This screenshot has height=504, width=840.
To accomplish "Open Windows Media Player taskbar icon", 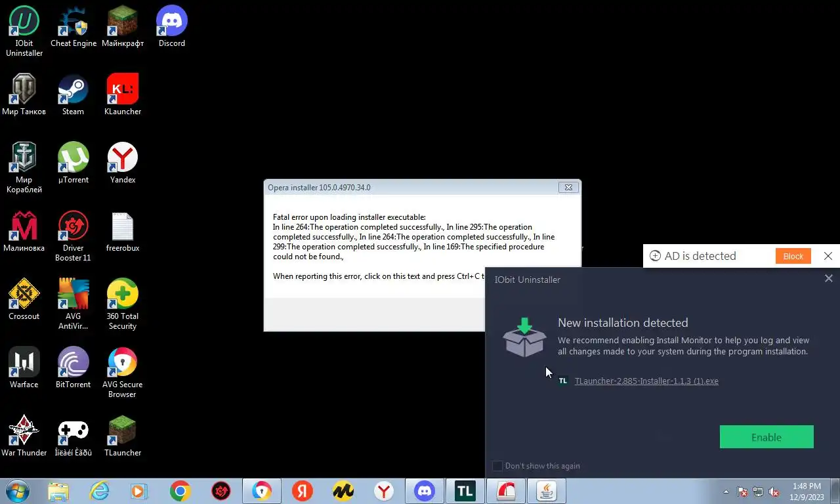I will (139, 491).
